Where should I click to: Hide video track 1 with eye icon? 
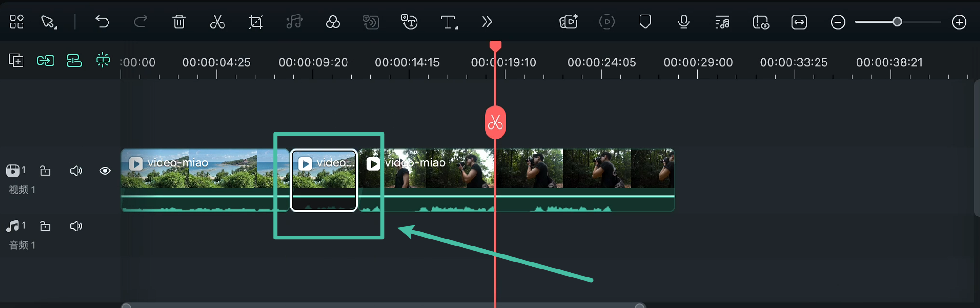(105, 170)
